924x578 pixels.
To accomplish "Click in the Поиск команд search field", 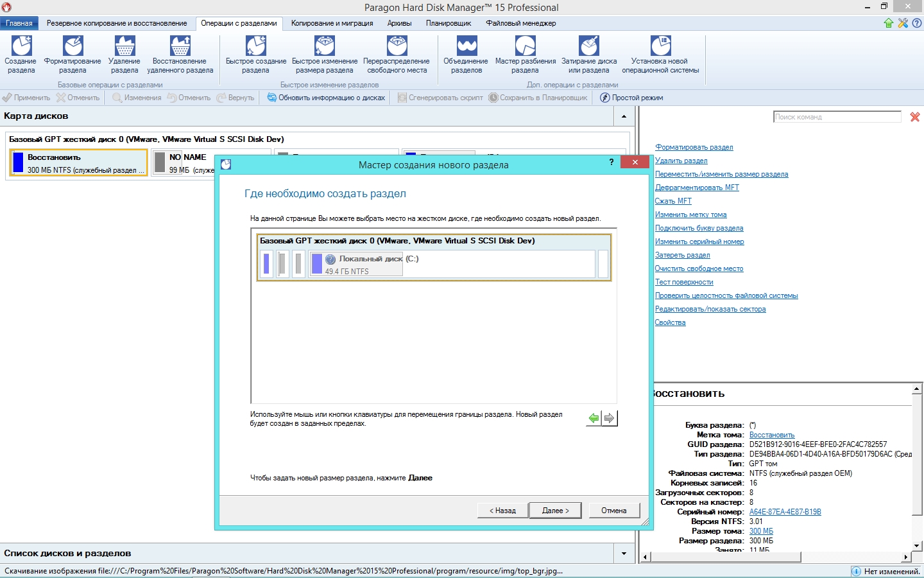I will (837, 117).
